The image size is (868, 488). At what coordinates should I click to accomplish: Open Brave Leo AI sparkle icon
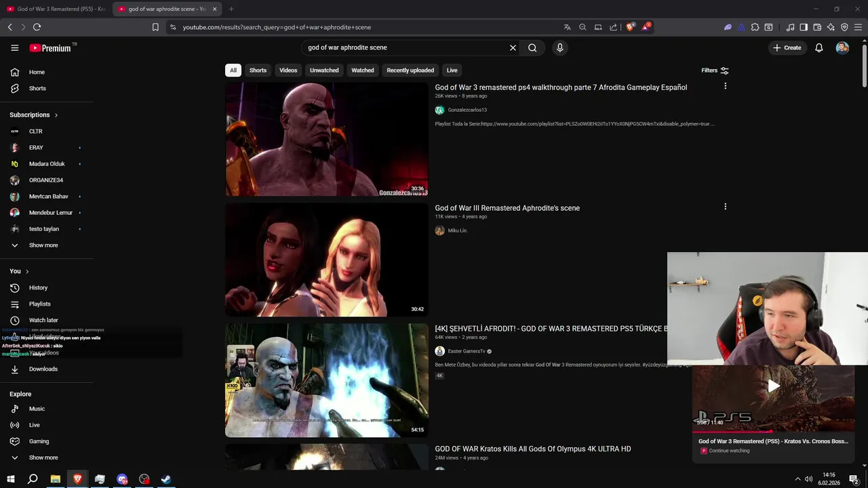click(831, 27)
